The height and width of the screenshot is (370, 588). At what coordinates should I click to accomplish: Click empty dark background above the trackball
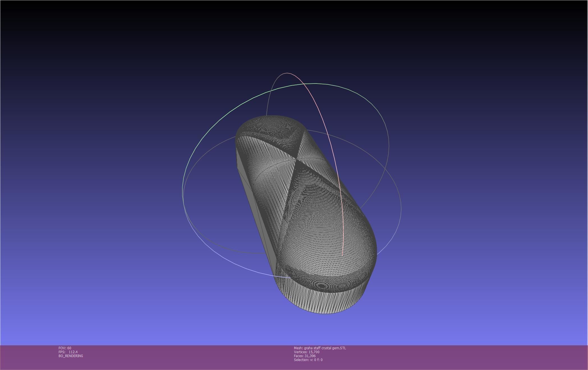coord(294,34)
